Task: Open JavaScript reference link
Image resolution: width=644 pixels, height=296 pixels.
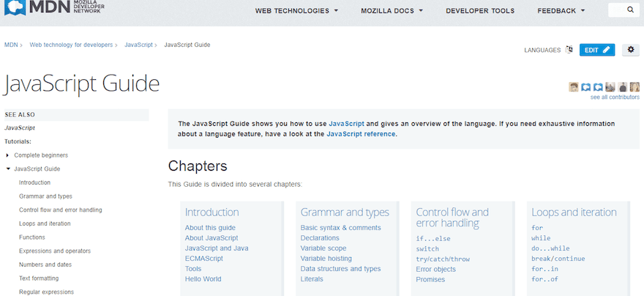Action: tap(361, 134)
